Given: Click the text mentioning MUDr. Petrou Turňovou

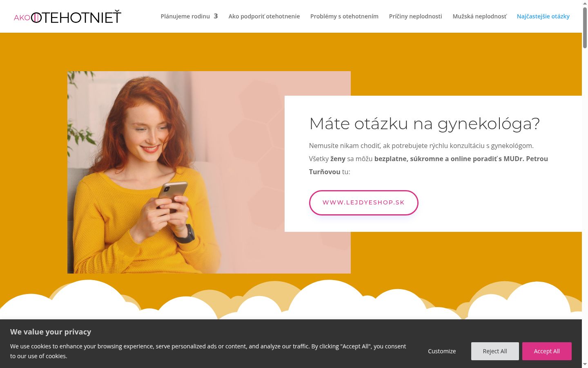Looking at the screenshot, I should (x=428, y=165).
